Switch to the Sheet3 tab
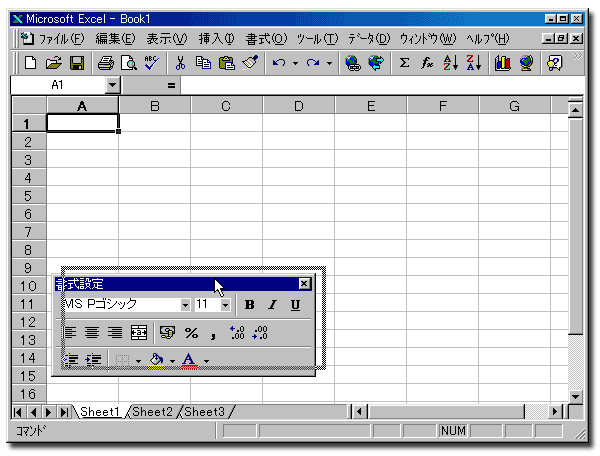Screen dimensions: 600x456 pyautogui.click(x=204, y=412)
